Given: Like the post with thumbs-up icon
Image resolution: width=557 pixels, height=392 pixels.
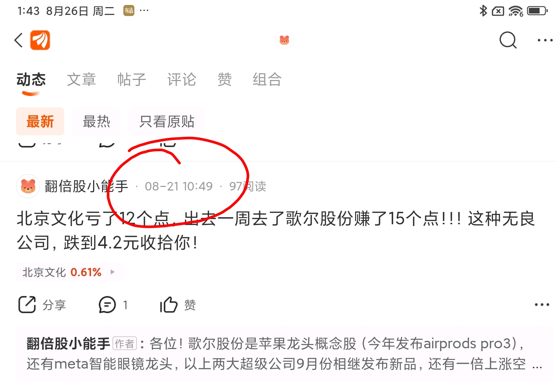Looking at the screenshot, I should [168, 305].
